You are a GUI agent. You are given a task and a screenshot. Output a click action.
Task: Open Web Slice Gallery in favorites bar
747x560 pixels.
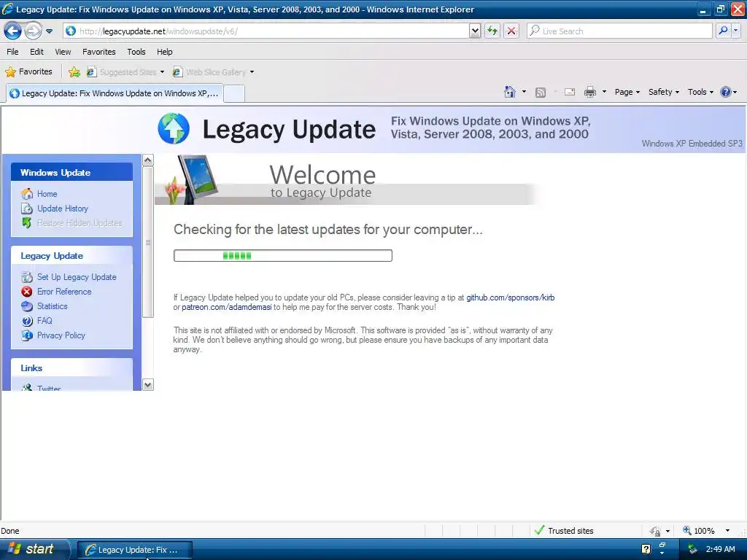coord(209,72)
